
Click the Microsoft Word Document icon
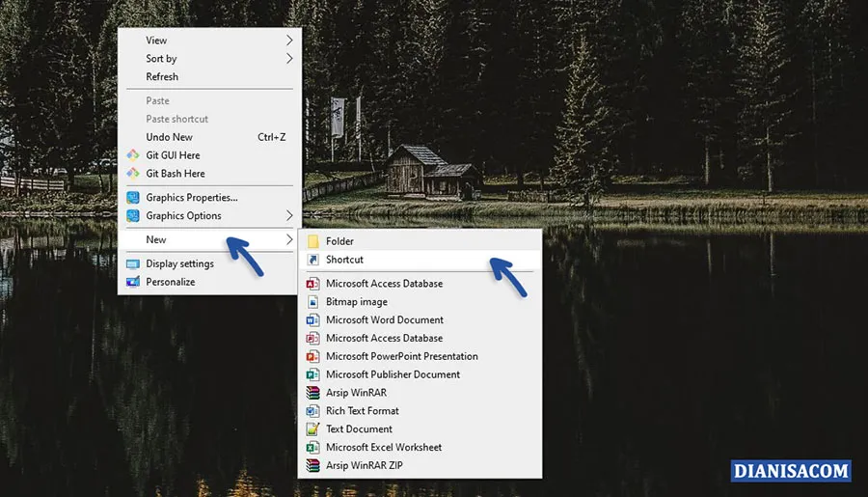point(312,320)
